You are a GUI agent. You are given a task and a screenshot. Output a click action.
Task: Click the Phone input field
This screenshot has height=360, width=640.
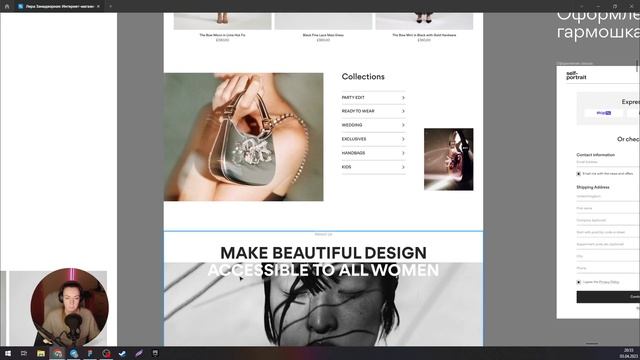pos(608,268)
